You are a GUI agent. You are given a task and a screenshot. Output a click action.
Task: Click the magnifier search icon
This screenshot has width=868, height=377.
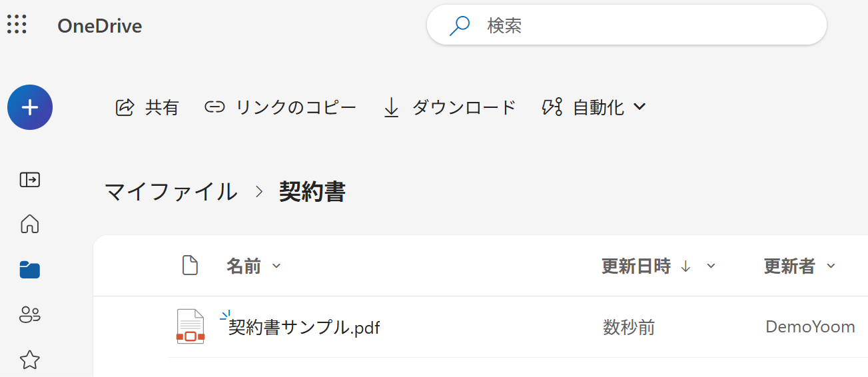point(460,26)
